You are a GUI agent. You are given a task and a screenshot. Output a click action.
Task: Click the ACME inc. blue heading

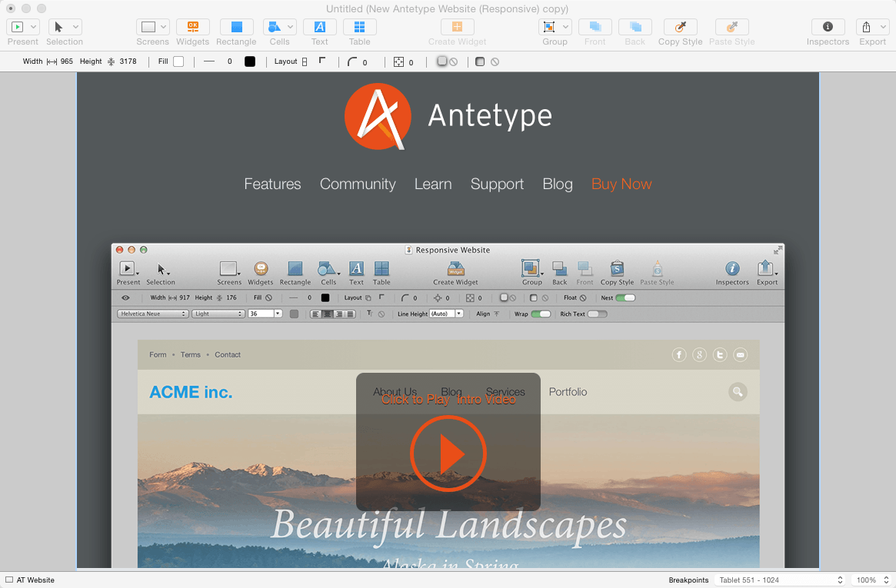191,392
